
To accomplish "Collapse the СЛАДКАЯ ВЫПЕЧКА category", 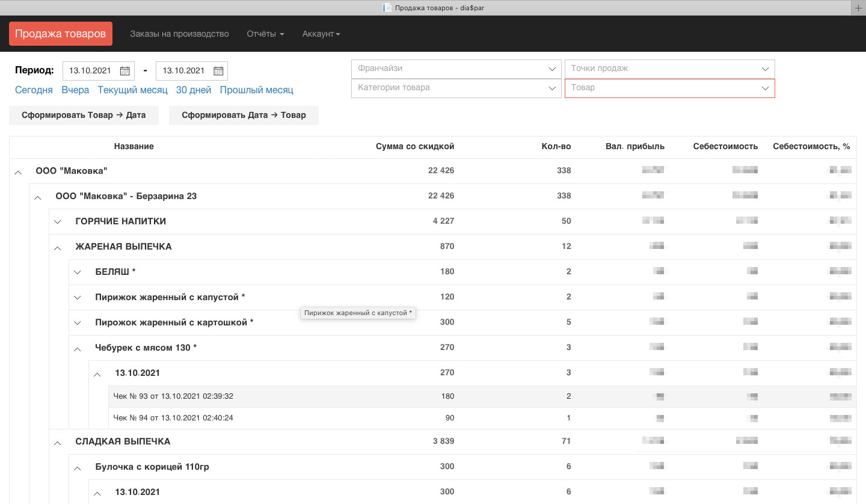I will (58, 443).
